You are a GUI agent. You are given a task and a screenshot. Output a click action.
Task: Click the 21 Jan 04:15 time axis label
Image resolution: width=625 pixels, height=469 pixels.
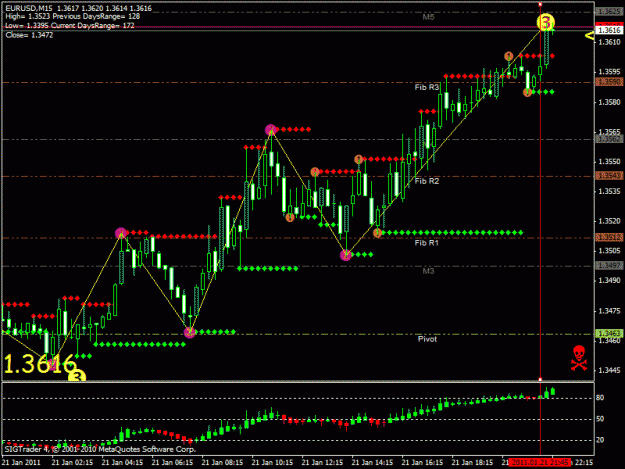coord(122,462)
